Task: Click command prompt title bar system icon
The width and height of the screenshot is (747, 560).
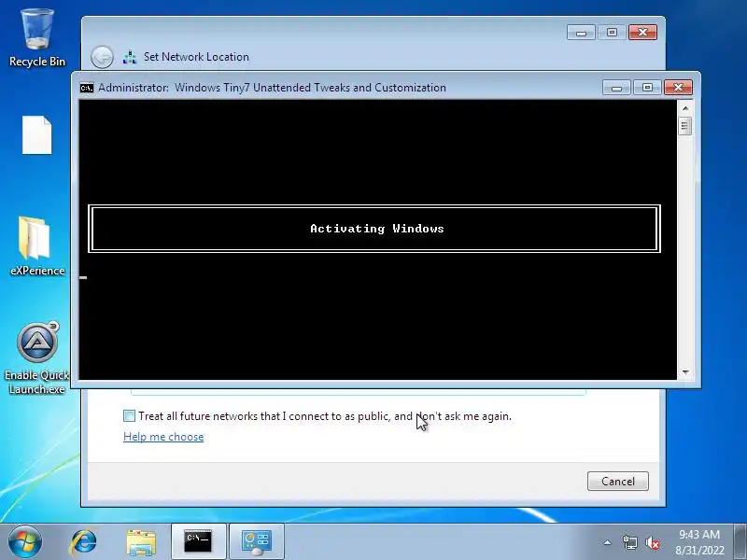Action: click(87, 88)
